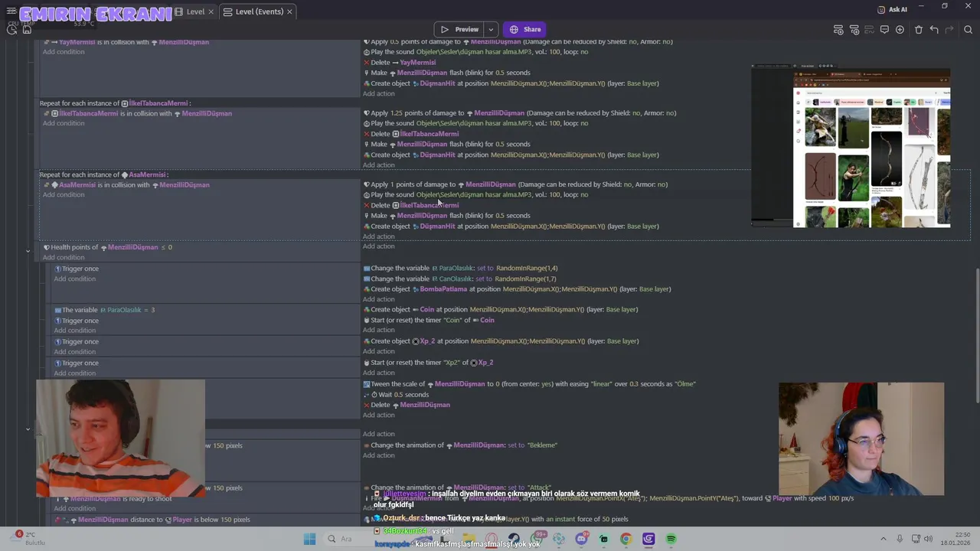Click the add new event toolbar icon
The image size is (980, 551).
(838, 30)
